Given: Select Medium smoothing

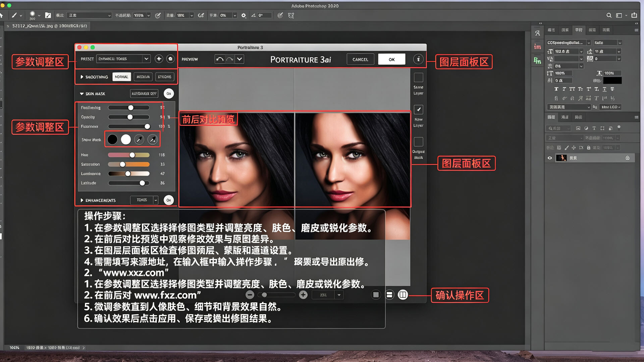Looking at the screenshot, I should click(143, 77).
